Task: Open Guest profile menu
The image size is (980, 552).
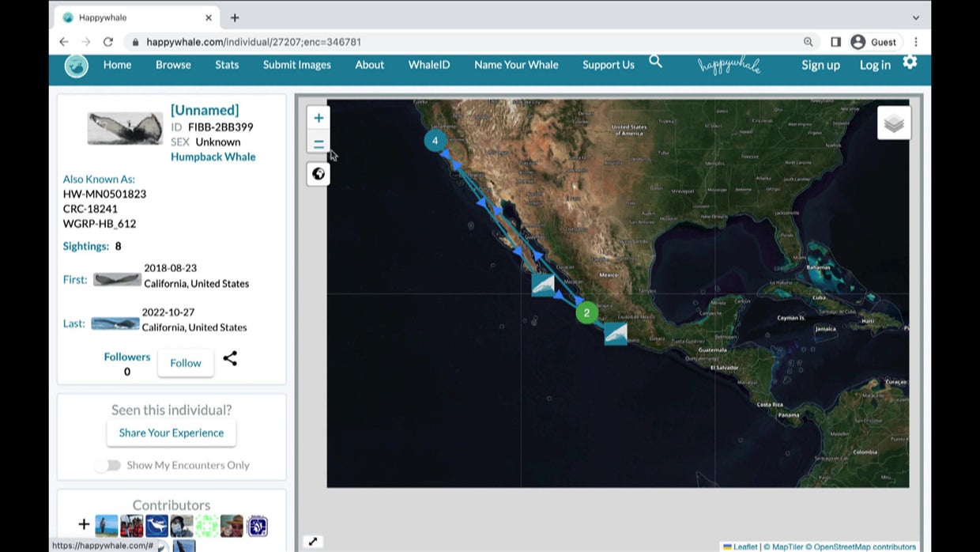Action: (876, 42)
